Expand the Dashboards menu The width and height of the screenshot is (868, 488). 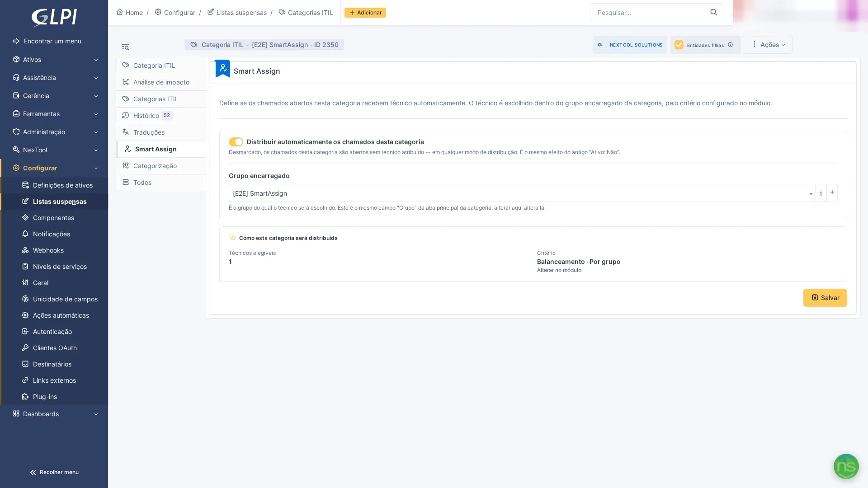pos(54,414)
